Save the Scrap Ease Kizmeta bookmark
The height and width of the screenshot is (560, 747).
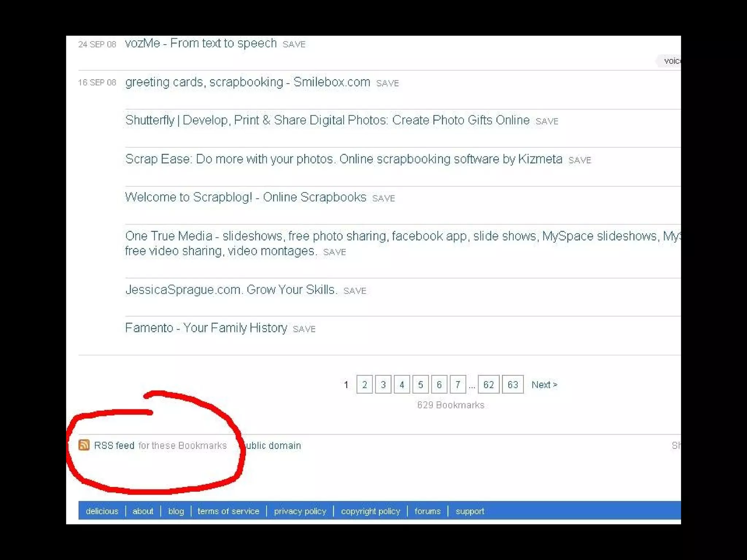point(580,160)
